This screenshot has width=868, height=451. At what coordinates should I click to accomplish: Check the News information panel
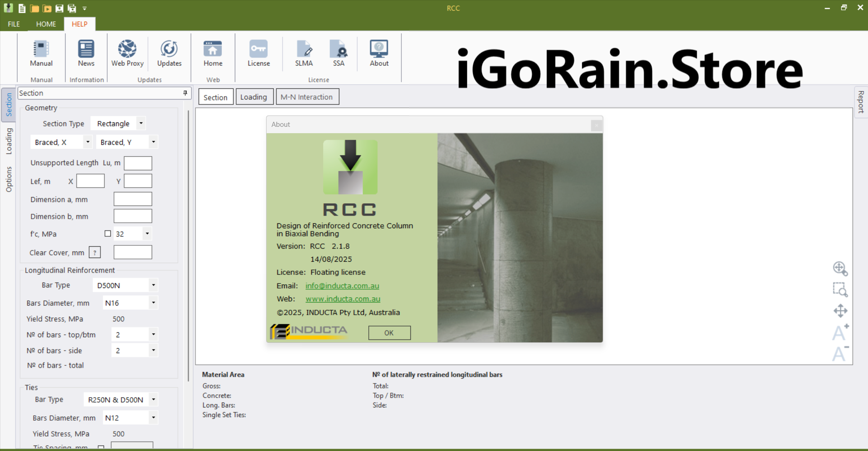pos(86,53)
